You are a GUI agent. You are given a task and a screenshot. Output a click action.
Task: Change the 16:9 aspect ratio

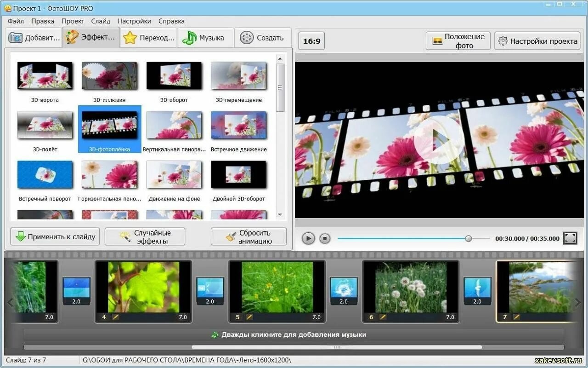[x=311, y=41]
